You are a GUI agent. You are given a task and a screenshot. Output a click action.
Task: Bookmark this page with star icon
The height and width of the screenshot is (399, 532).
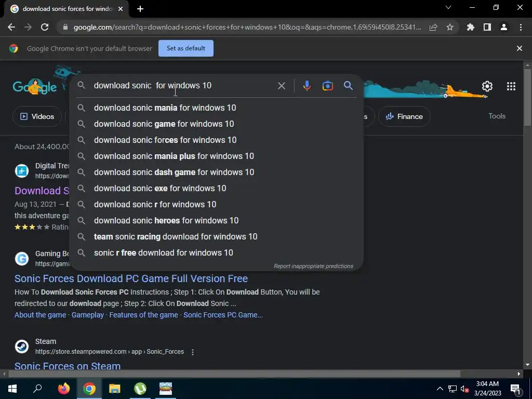click(450, 27)
